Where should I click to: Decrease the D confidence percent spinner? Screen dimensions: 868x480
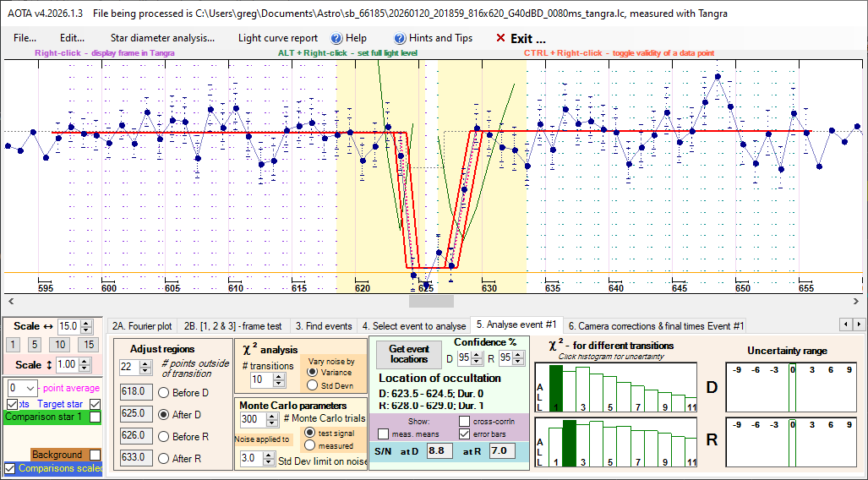tap(478, 362)
